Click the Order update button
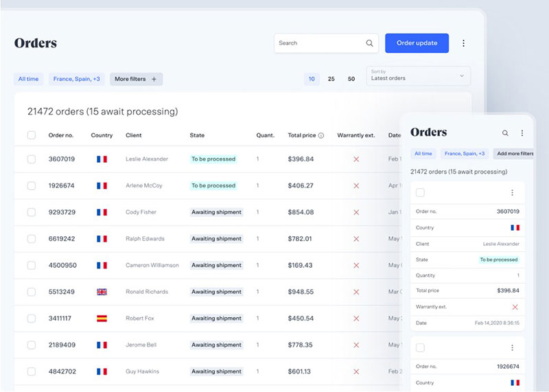Image resolution: width=549 pixels, height=392 pixels. [x=417, y=43]
